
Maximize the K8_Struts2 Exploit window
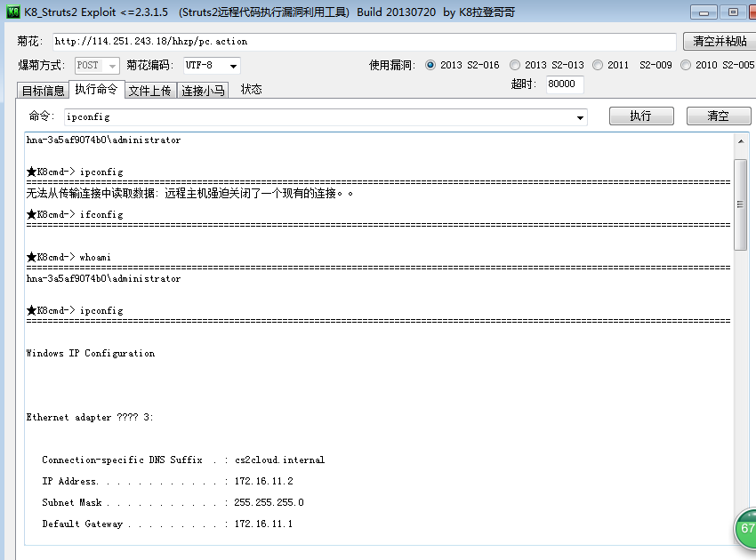click(733, 12)
